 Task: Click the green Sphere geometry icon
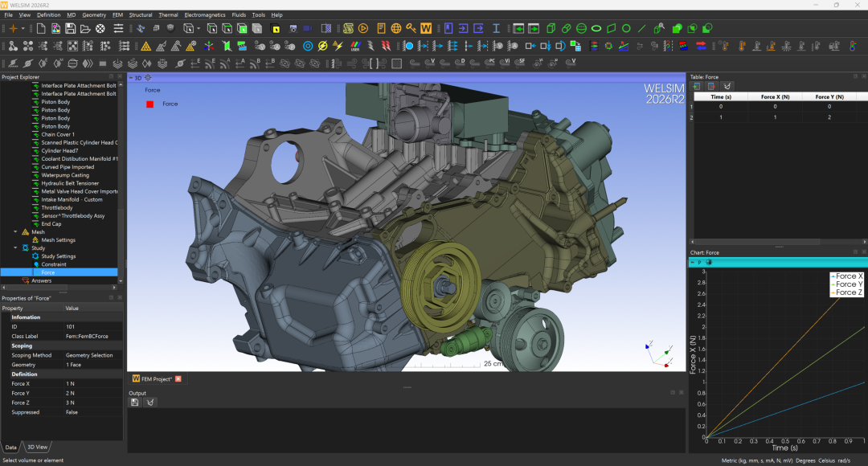581,28
